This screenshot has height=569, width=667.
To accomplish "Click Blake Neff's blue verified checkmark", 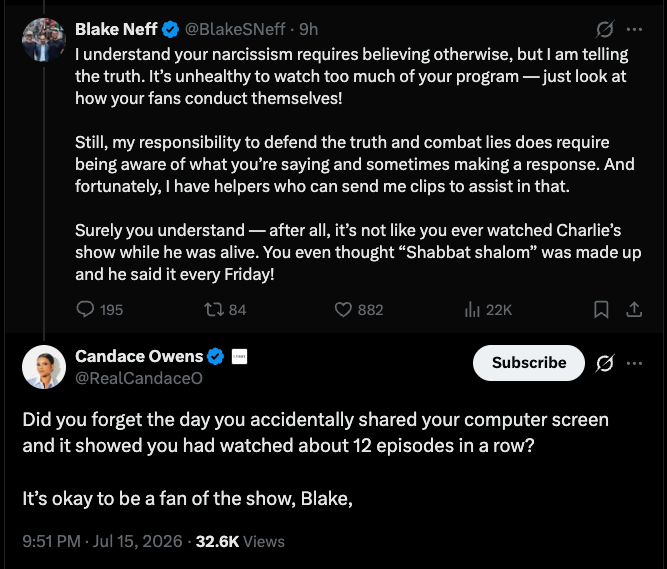I will [x=171, y=29].
